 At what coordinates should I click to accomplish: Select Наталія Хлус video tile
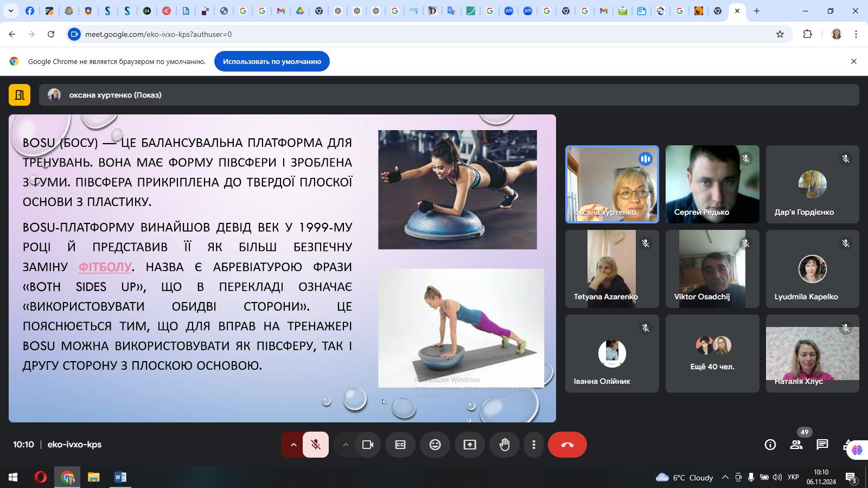coord(812,354)
